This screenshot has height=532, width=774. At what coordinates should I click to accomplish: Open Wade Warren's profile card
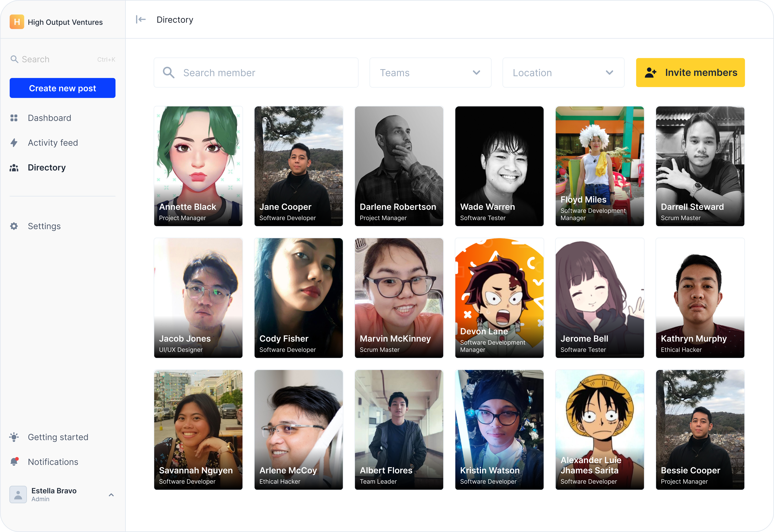point(499,166)
